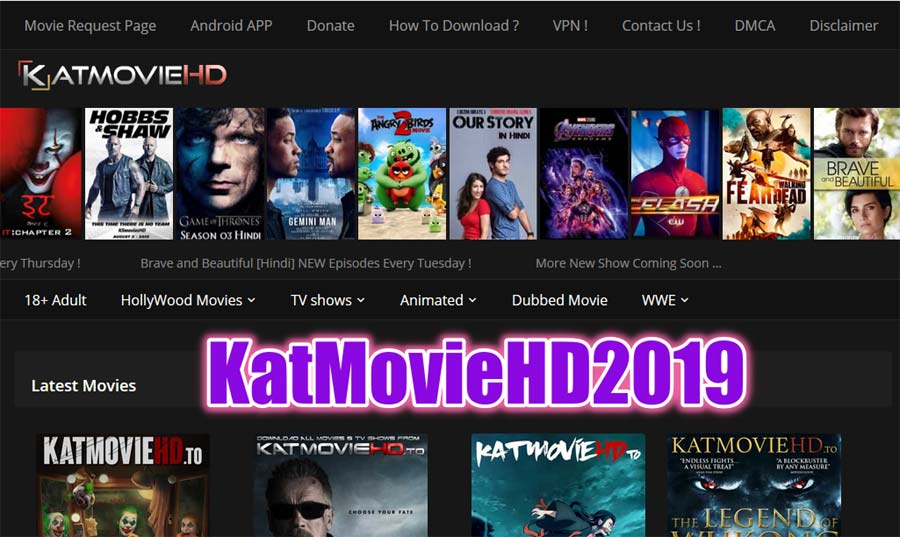Open the Disclaimer page

coord(843,26)
